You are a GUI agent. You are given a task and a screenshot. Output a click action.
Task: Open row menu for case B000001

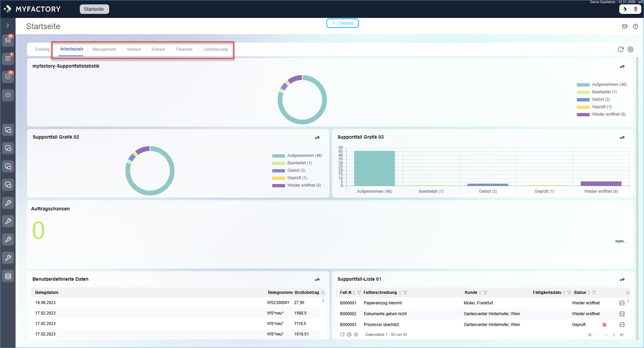click(x=622, y=303)
